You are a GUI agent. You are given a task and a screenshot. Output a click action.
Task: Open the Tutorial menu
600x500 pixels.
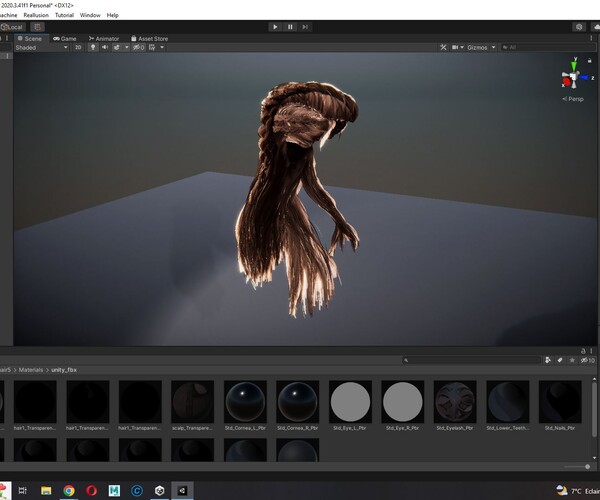click(x=64, y=15)
